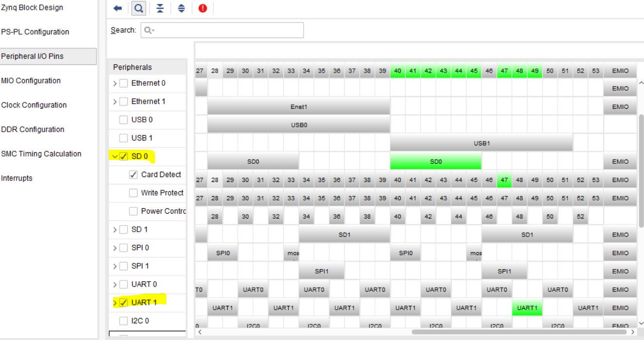Select the Enet1 pin block
644x340 pixels.
(x=298, y=106)
